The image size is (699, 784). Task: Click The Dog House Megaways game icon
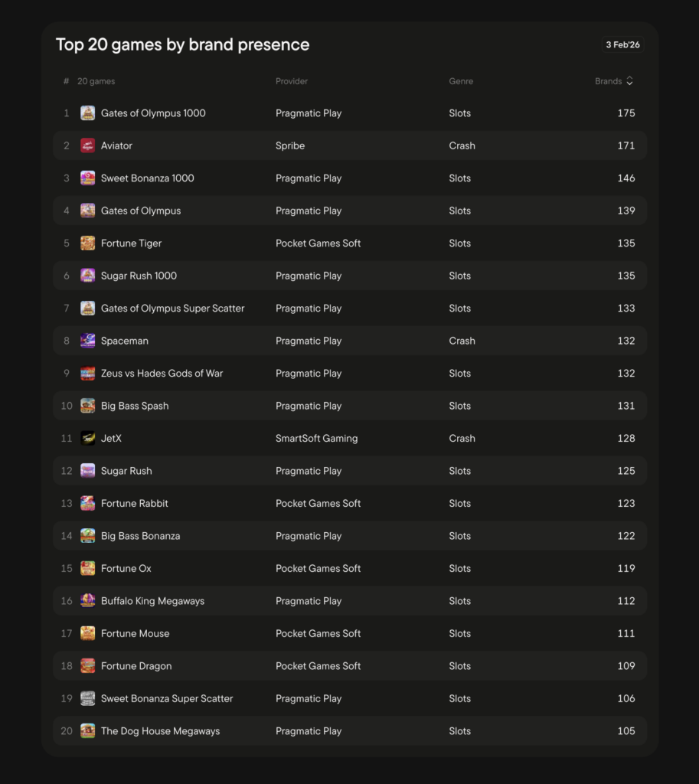(87, 730)
